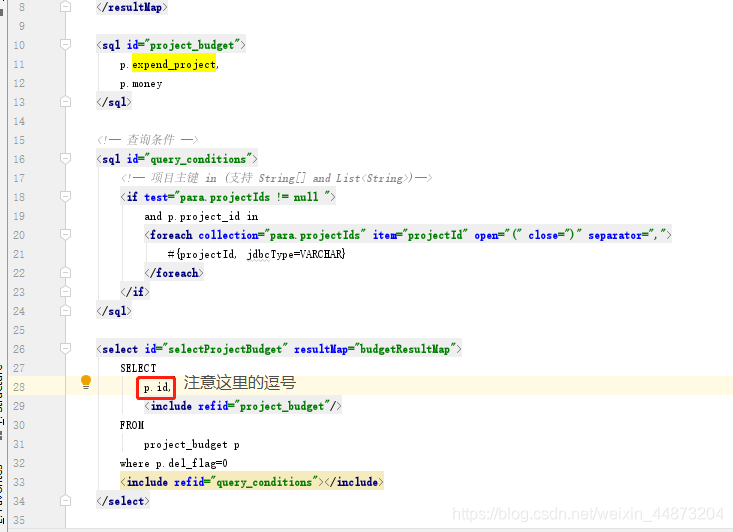Click 'where p.del_flag=0' line
This screenshot has width=733, height=532.
click(173, 463)
